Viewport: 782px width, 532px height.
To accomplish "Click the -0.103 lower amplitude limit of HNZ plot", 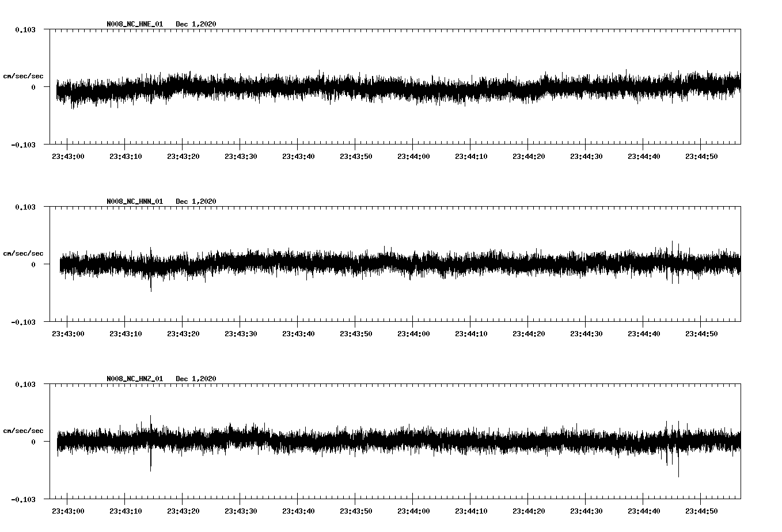I will click(25, 500).
